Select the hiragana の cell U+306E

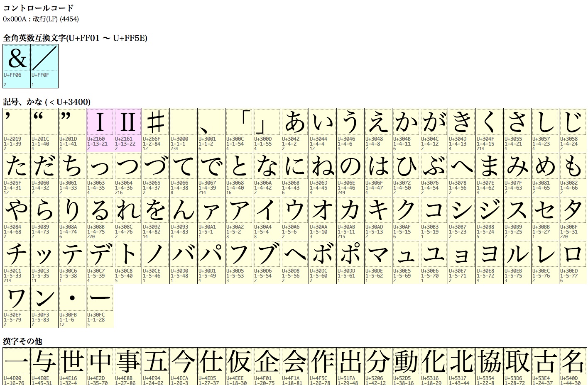coord(350,174)
